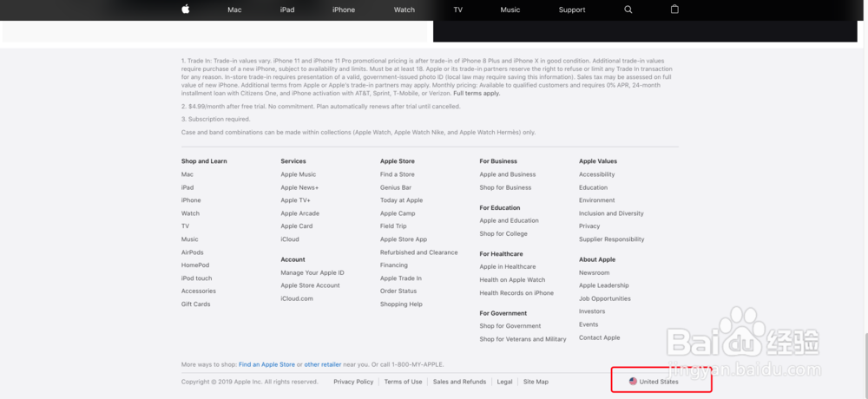Open Accessories footer link
The height and width of the screenshot is (399, 868).
coord(199,291)
